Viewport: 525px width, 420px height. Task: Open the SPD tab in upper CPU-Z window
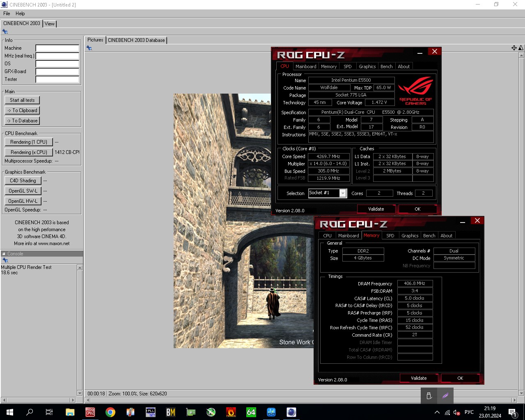pos(348,67)
